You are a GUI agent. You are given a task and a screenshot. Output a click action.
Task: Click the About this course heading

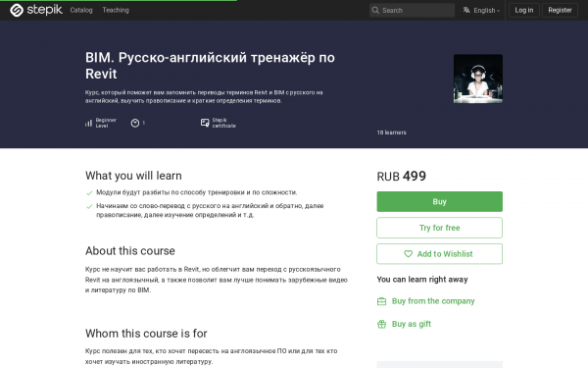(130, 251)
